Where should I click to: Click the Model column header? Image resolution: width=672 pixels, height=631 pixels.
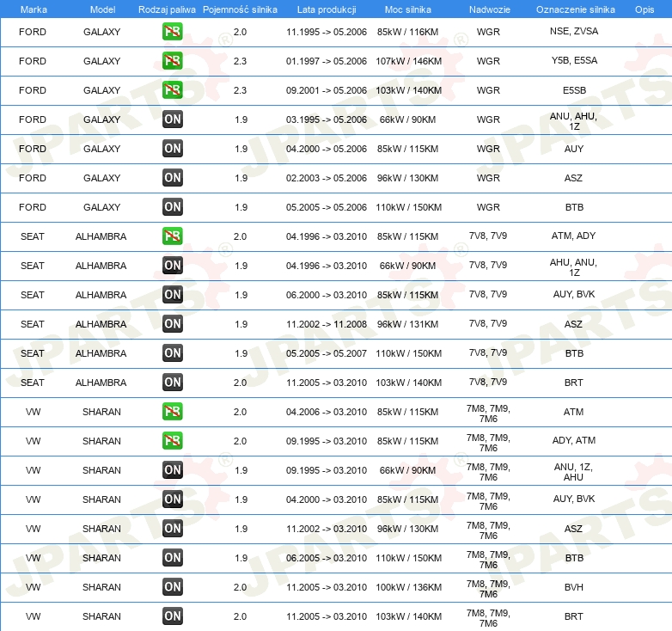(x=102, y=9)
